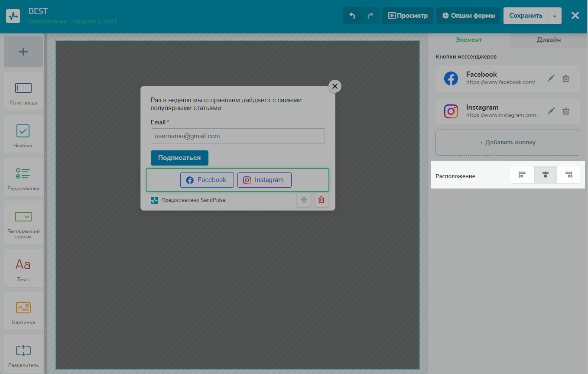Viewport: 588px width, 374px height.
Task: Close the popup form preview with X
Action: point(335,86)
